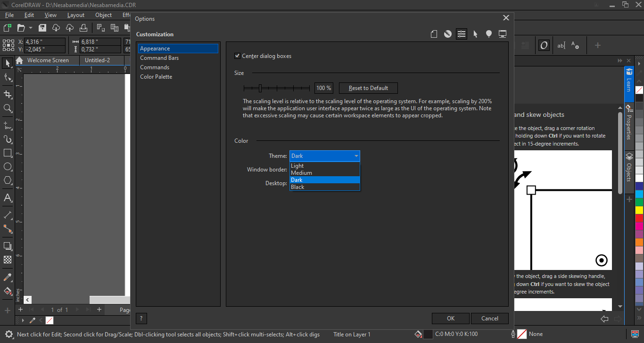Collapse the Theme dropdown arrow
The height and width of the screenshot is (343, 644).
coord(356,156)
